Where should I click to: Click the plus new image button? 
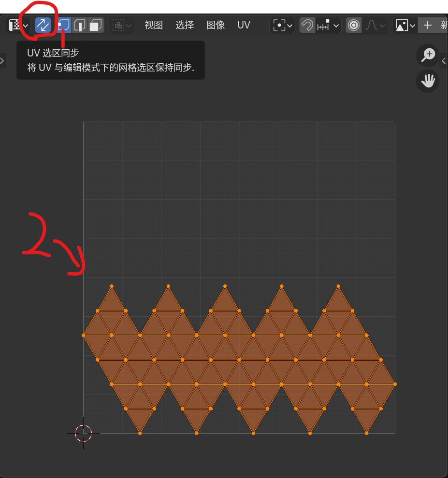pyautogui.click(x=428, y=25)
